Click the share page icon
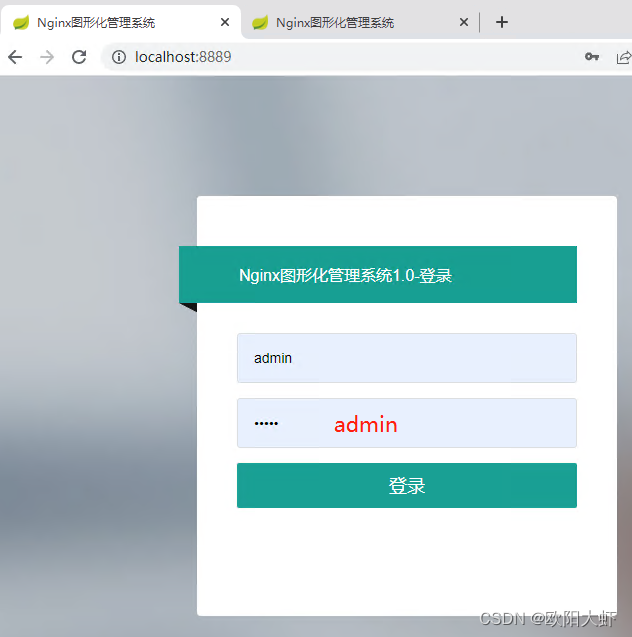Image resolution: width=632 pixels, height=637 pixels. (624, 57)
